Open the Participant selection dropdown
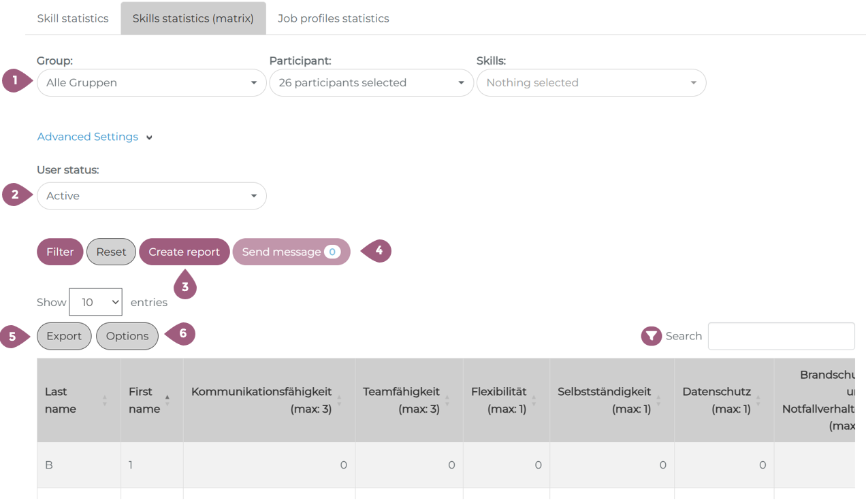Image resolution: width=866 pixels, height=504 pixels. click(x=371, y=83)
